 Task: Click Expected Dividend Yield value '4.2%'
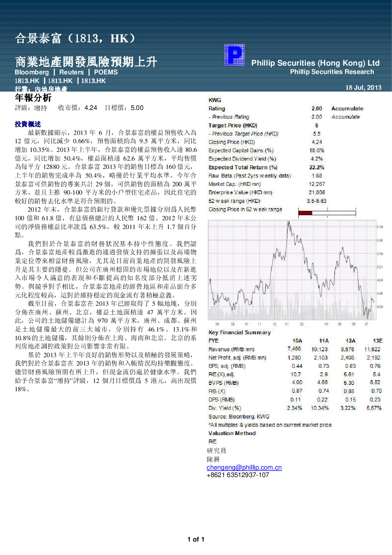pyautogui.click(x=317, y=159)
